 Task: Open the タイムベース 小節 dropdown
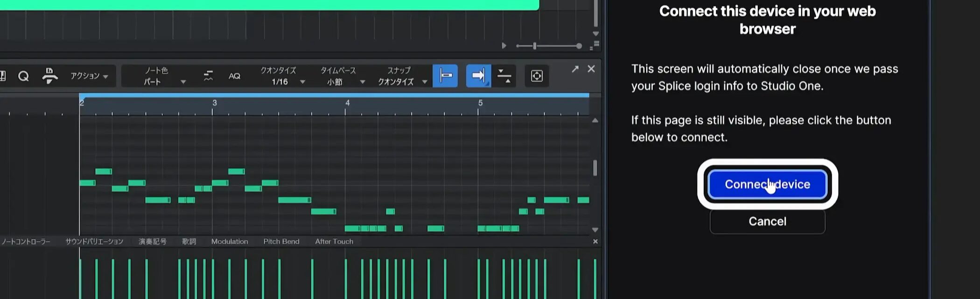[x=342, y=76]
